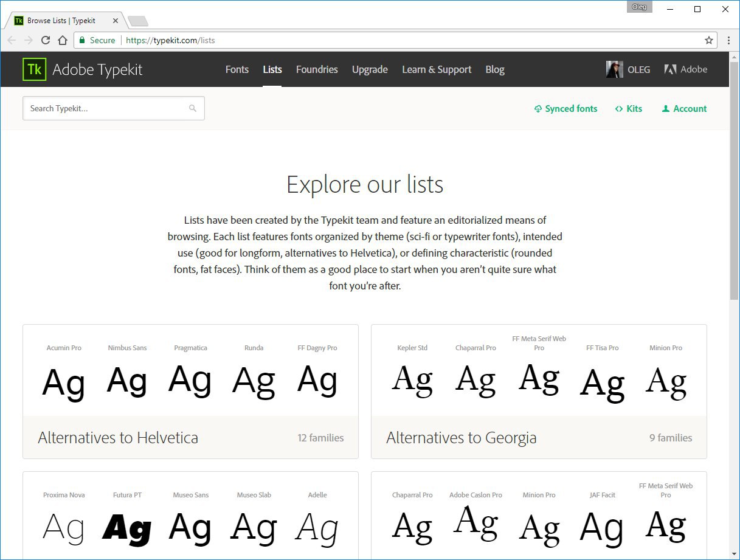Reload the page with browser refresh icon
740x560 pixels.
click(45, 40)
